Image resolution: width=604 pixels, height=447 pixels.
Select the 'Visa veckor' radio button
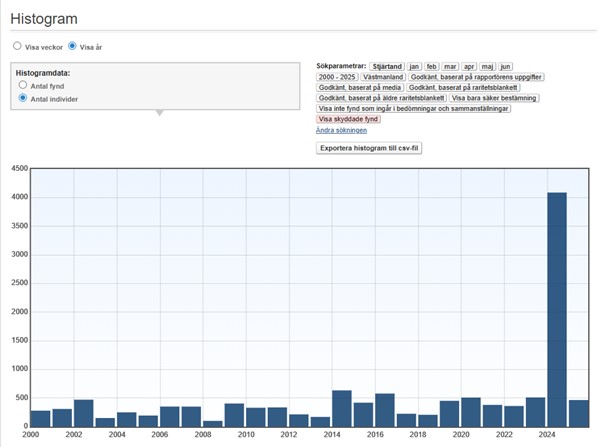(x=17, y=46)
